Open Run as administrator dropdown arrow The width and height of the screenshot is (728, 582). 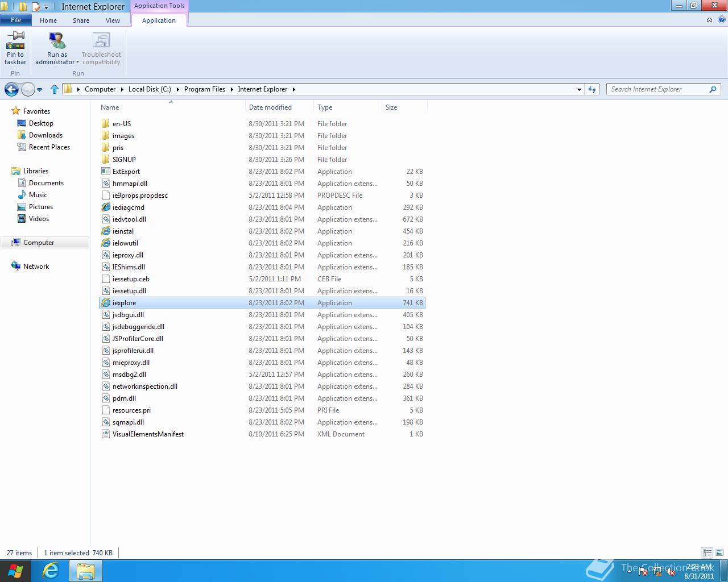(x=77, y=62)
